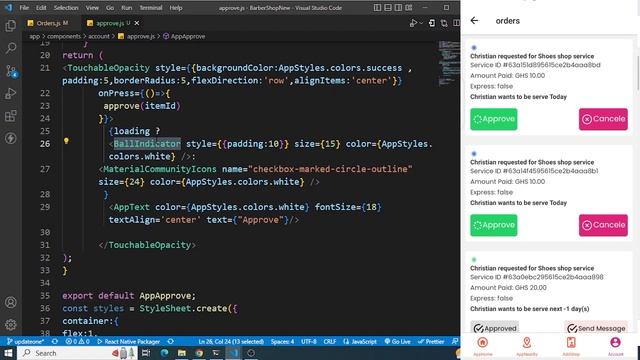Open the Run and Debug view
Image resolution: width=640 pixels, height=360 pixels.
point(11,93)
